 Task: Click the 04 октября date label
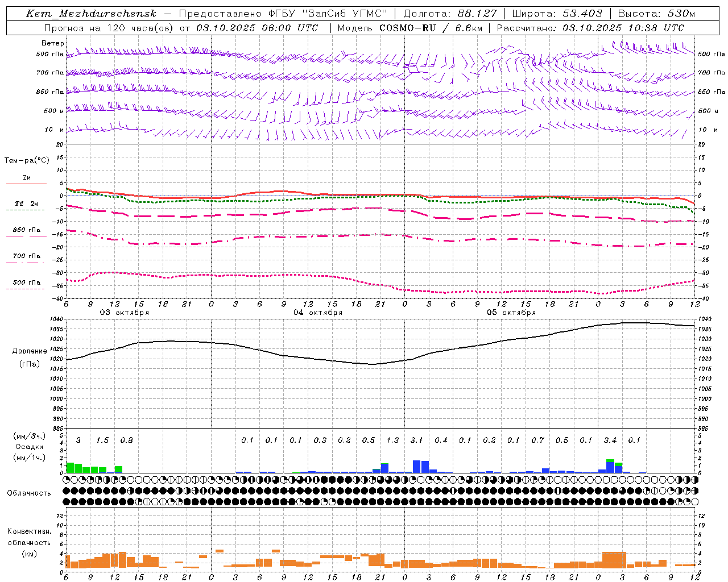point(318,313)
